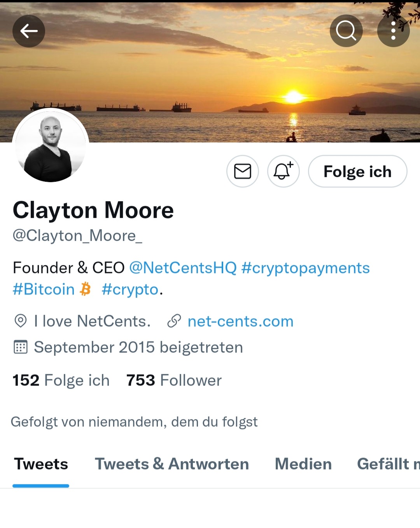Open the net-cents.com website link
The width and height of the screenshot is (420, 528).
[x=240, y=321]
